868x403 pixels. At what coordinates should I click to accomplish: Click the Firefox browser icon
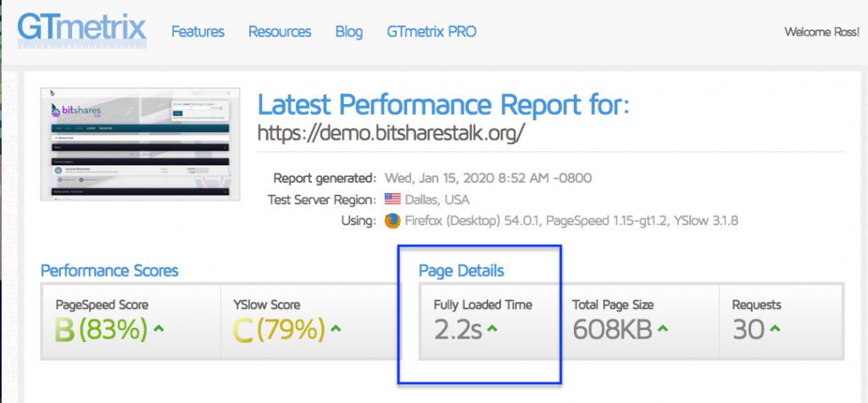coord(392,221)
